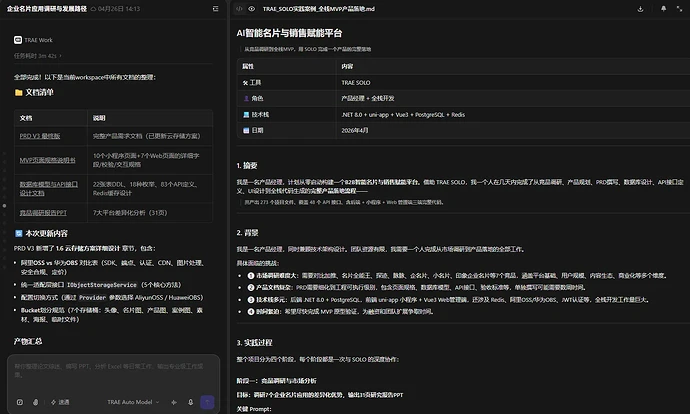690x414 pixels.
Task: Click the lightning mode button in chat input
Action: (60, 402)
